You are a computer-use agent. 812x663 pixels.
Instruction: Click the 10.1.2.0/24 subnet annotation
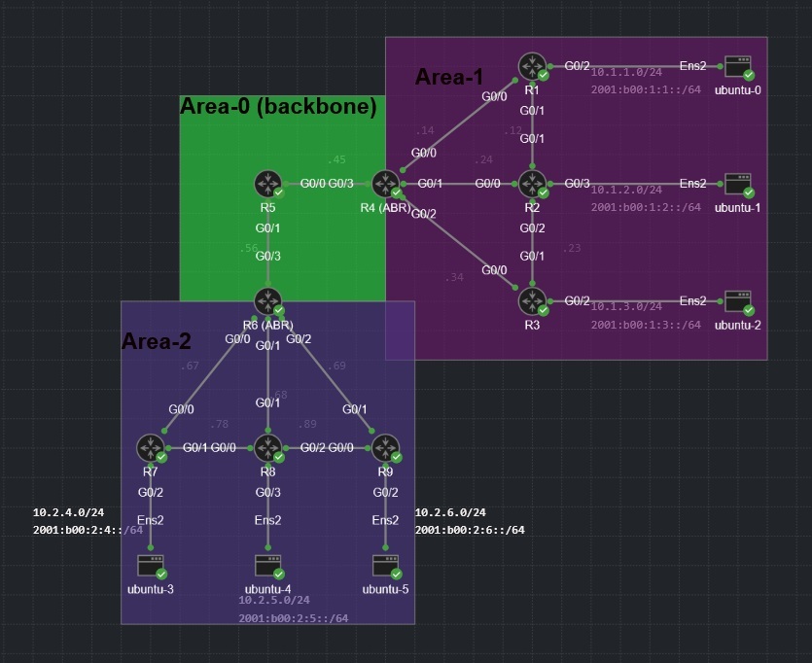(x=626, y=190)
